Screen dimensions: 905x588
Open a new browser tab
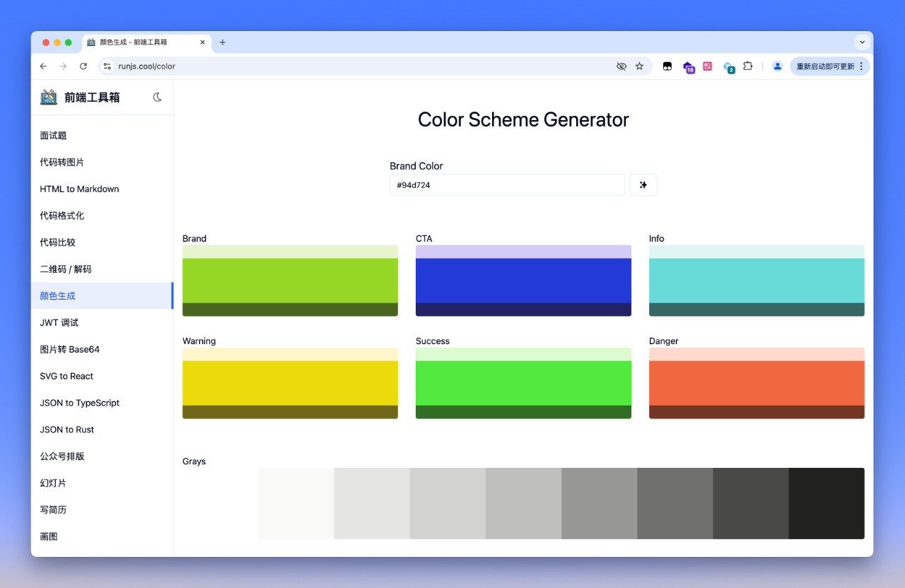[x=222, y=42]
